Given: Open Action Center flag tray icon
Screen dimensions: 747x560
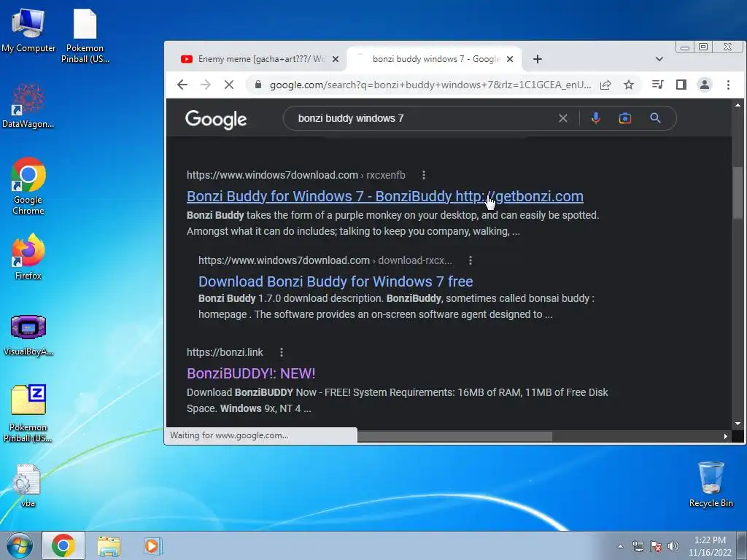Looking at the screenshot, I should tap(656, 546).
